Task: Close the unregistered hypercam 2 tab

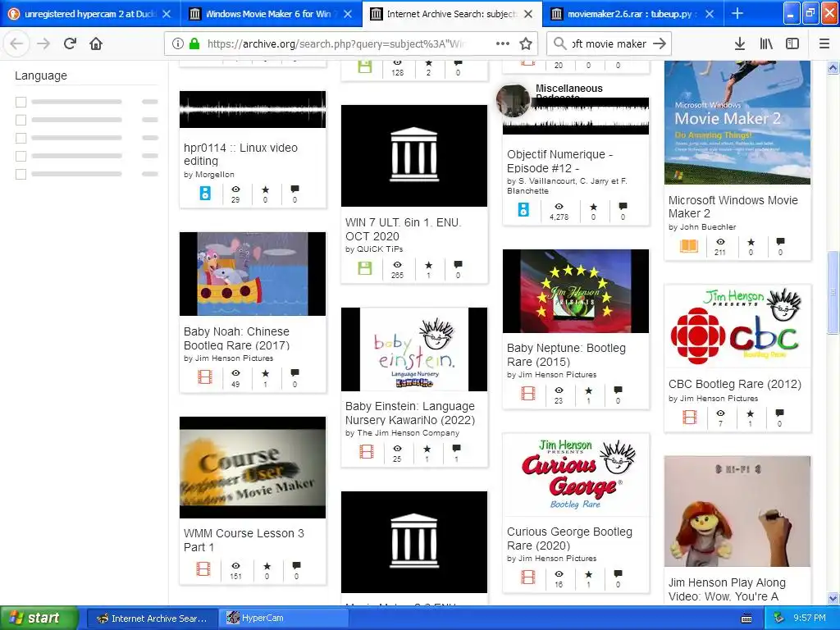Action: coord(167,14)
